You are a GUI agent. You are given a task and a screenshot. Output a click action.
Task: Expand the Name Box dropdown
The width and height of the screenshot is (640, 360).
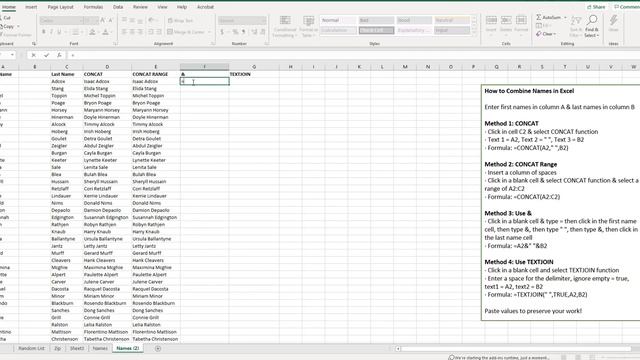click(12, 55)
